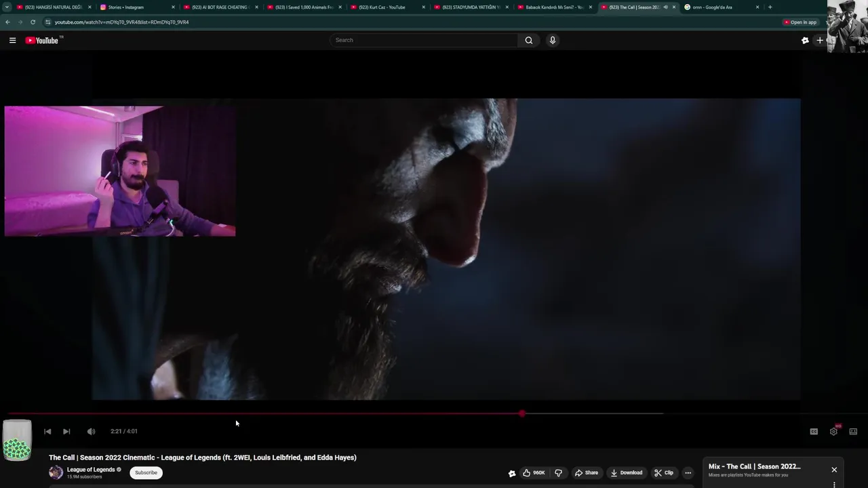The width and height of the screenshot is (868, 488).
Task: Go to the YouTube home logo
Action: (x=42, y=41)
